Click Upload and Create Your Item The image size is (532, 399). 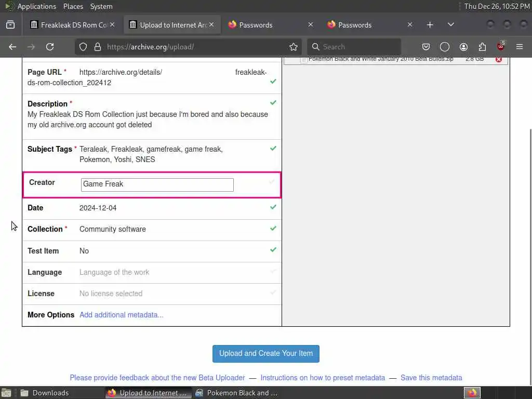[x=265, y=353]
